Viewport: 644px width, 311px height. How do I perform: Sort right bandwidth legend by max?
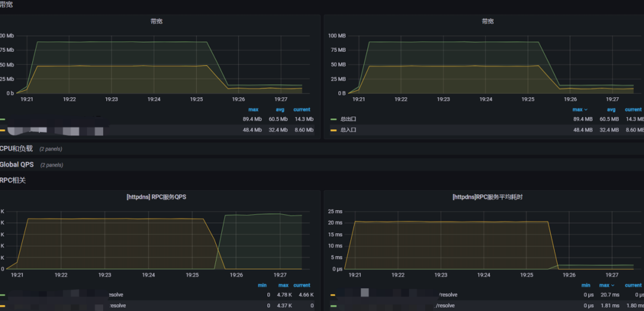pos(580,109)
